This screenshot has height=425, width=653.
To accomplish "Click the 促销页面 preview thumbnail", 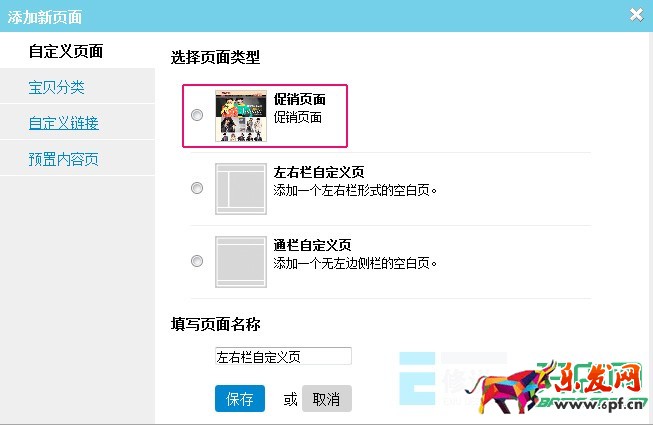I will click(x=241, y=116).
